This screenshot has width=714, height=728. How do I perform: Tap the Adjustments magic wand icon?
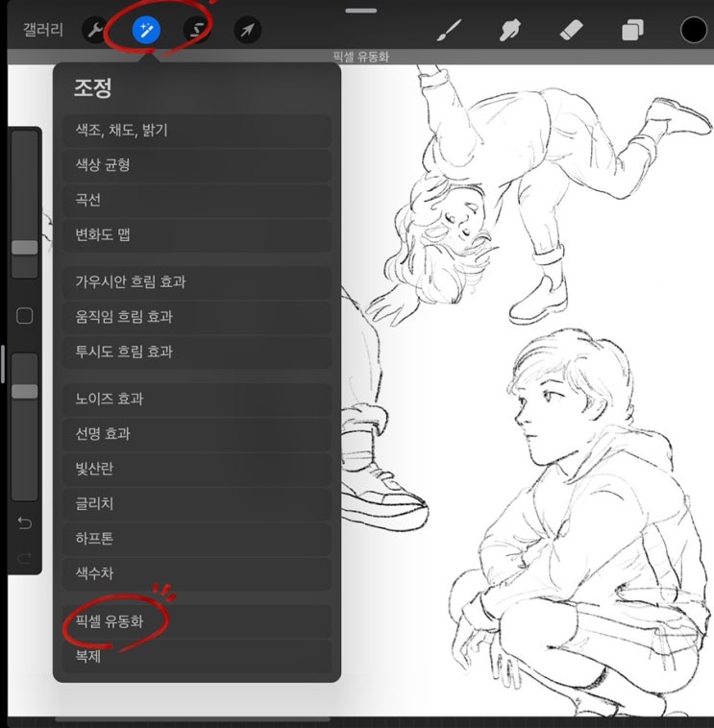click(146, 31)
